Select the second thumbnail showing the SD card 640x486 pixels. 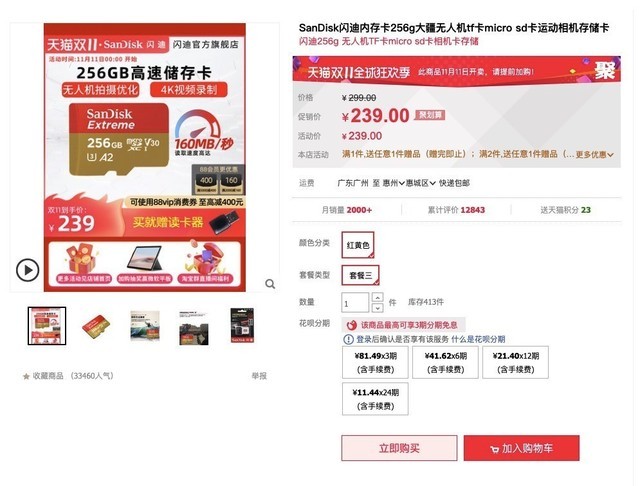coord(96,326)
